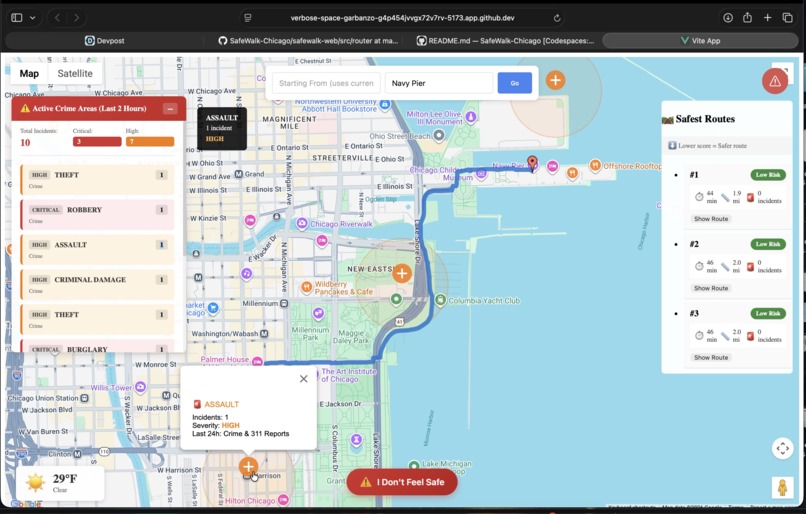Image resolution: width=806 pixels, height=514 pixels.
Task: Show Route for route #1
Action: (x=711, y=219)
